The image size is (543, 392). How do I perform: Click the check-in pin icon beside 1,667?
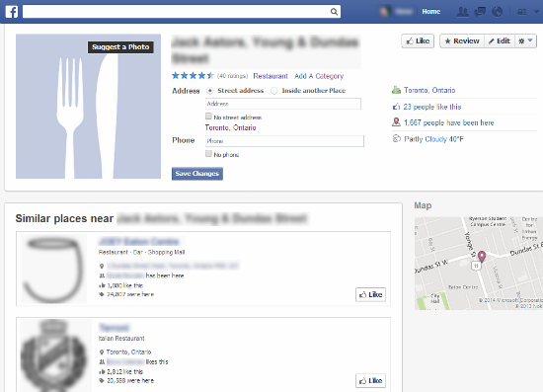(396, 122)
